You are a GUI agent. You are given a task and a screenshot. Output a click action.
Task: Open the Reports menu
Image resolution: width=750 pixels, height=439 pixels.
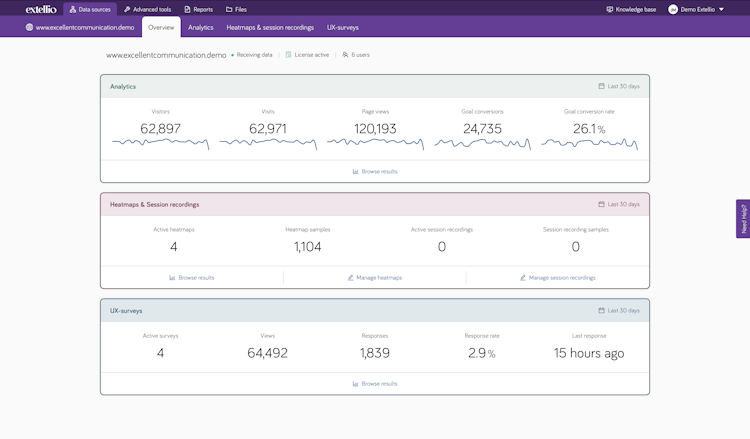click(x=199, y=9)
